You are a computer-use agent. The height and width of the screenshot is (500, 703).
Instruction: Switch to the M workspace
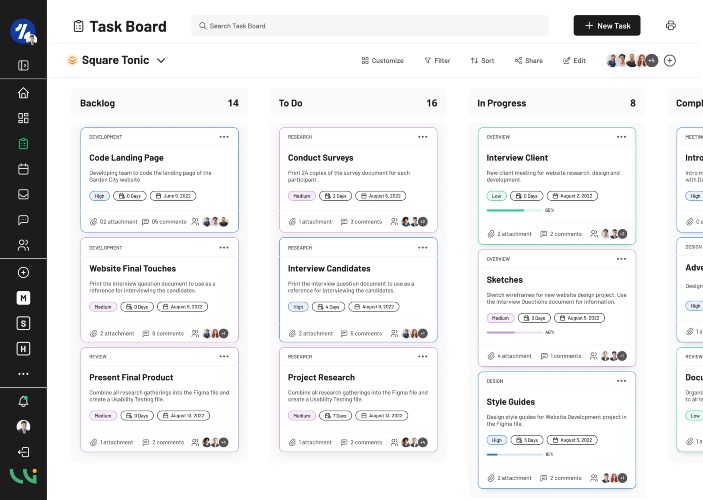point(23,298)
